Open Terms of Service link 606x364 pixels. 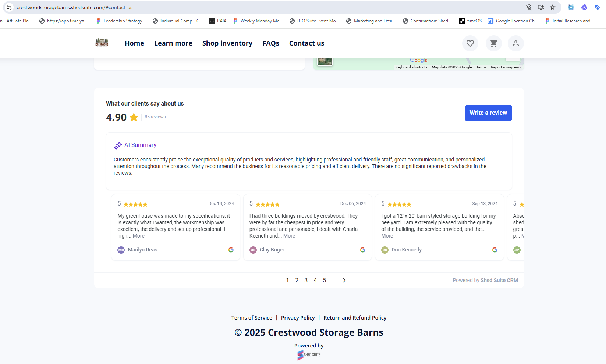coord(252,318)
